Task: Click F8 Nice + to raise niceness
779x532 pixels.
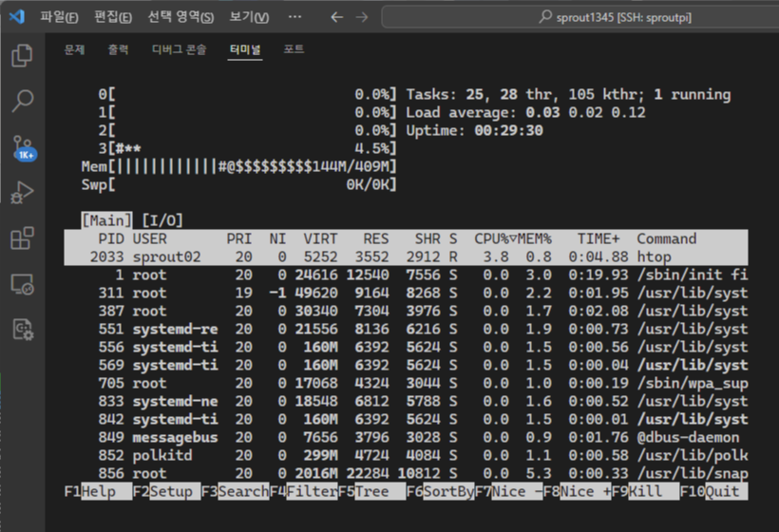Action: [x=578, y=492]
